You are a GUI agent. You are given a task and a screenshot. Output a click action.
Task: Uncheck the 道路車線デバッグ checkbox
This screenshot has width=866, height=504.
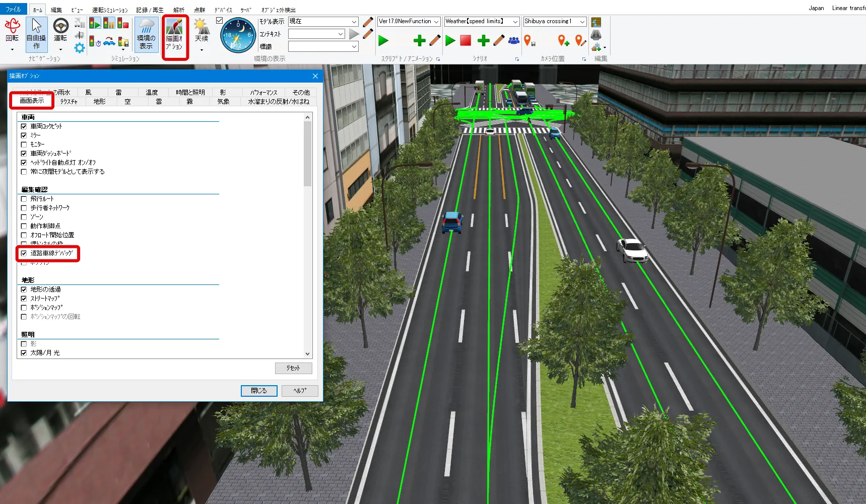point(24,253)
